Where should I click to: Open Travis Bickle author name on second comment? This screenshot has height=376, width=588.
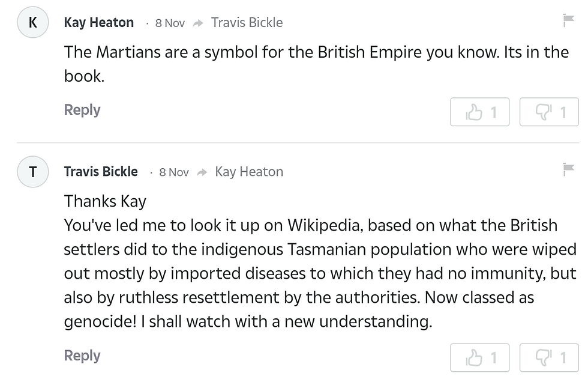(x=101, y=172)
